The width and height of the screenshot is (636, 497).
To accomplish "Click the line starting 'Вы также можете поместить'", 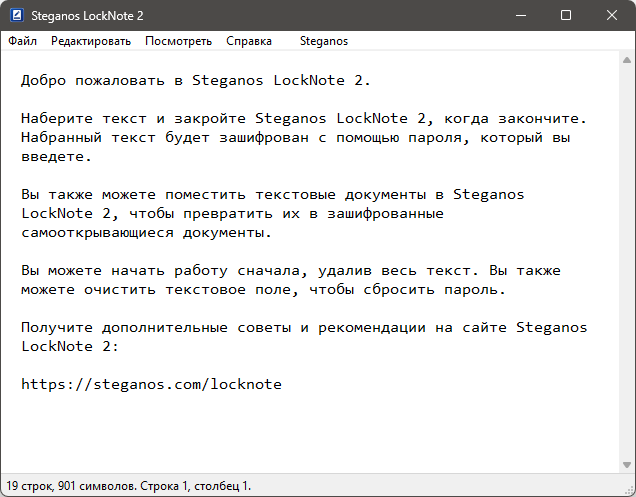I will click(273, 194).
